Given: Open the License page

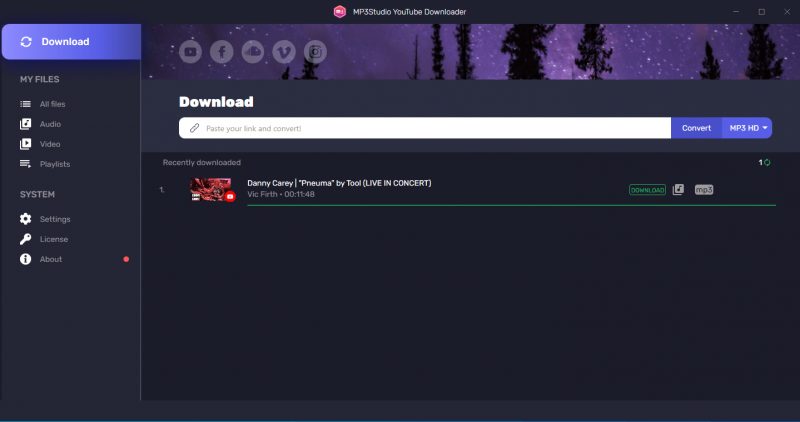Looking at the screenshot, I should point(53,239).
